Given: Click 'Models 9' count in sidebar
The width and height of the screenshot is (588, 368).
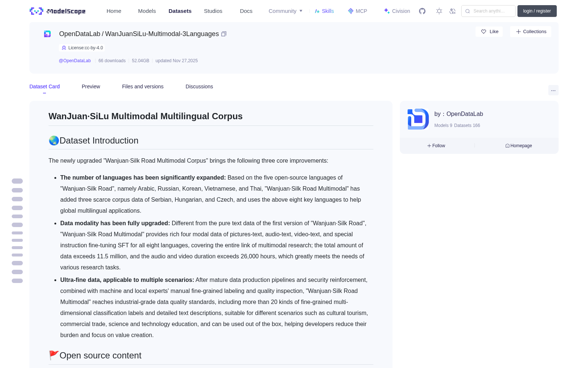Looking at the screenshot, I should point(443,125).
